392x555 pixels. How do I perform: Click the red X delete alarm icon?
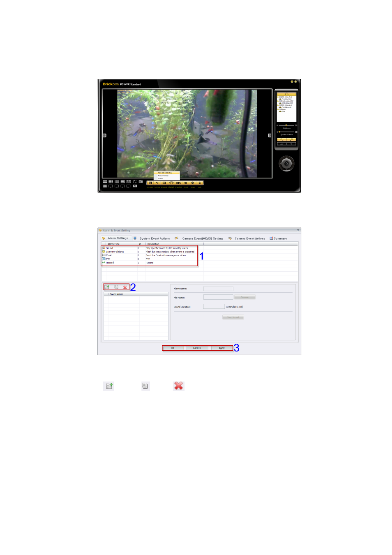tap(125, 287)
